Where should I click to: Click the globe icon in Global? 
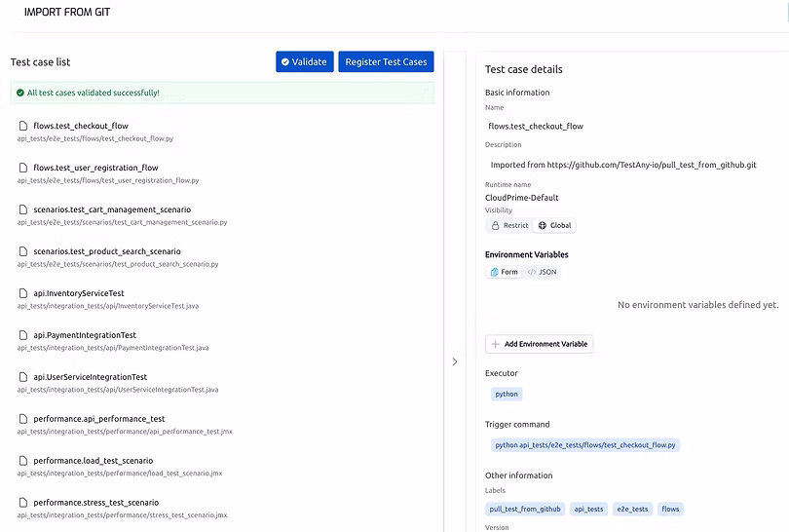[x=543, y=225]
